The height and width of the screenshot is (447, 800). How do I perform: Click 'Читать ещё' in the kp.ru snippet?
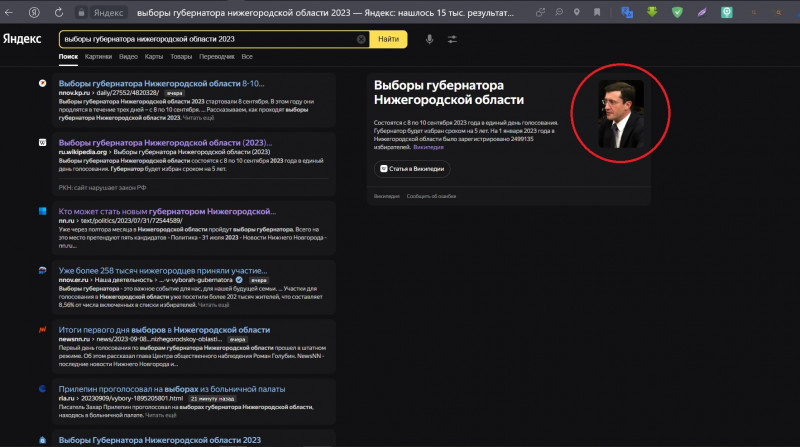(198, 118)
